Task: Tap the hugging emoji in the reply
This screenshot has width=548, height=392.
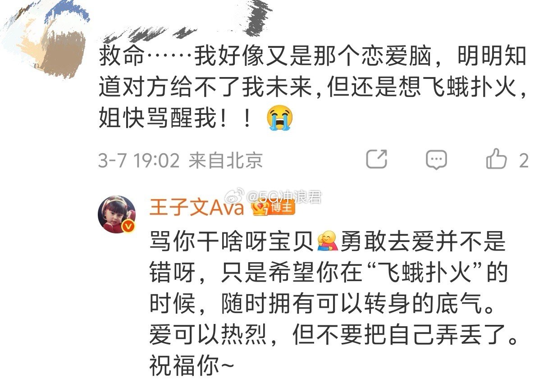Action: click(326, 241)
